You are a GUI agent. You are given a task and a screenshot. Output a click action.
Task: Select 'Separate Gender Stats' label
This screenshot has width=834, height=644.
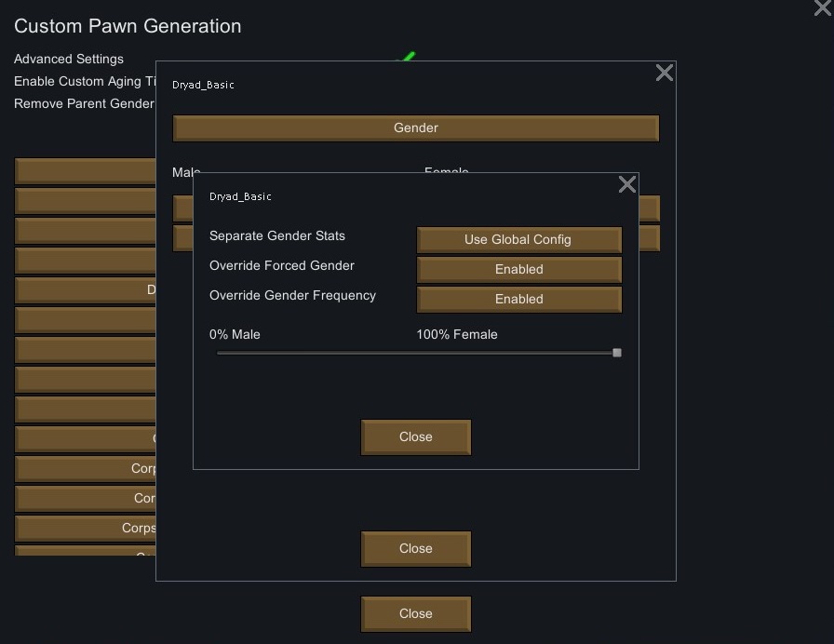277,235
